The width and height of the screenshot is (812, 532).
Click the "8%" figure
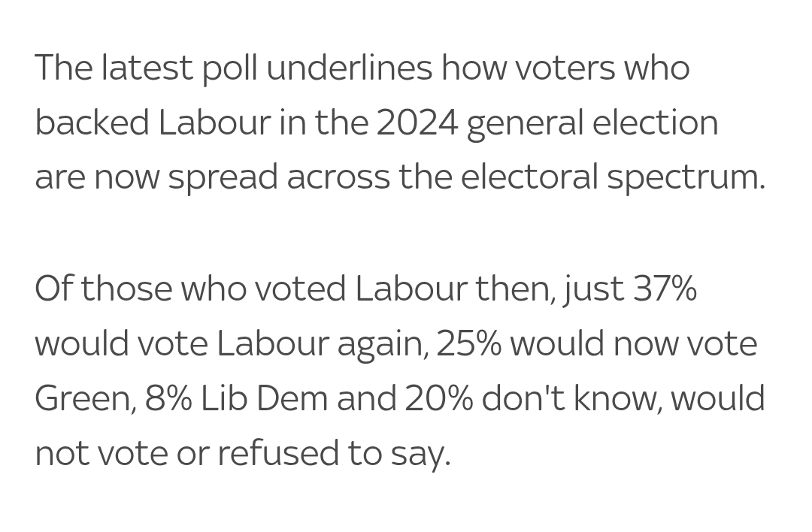[168, 398]
